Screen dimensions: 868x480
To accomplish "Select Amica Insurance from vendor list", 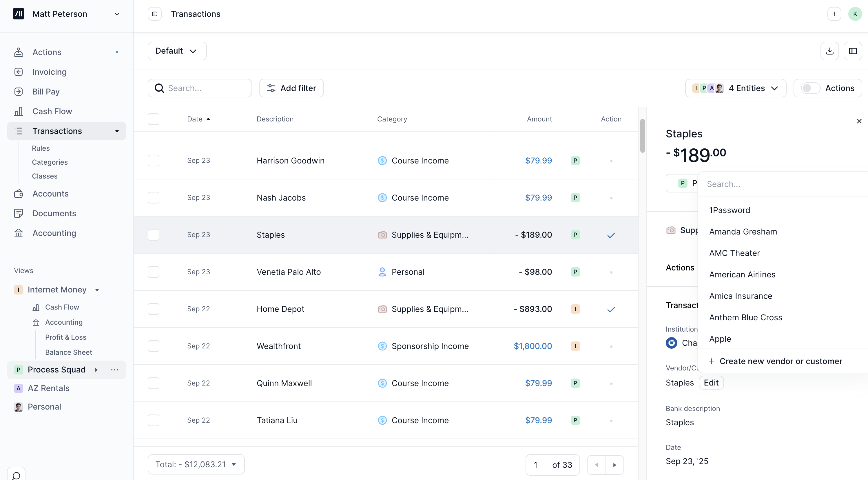I will click(x=740, y=296).
